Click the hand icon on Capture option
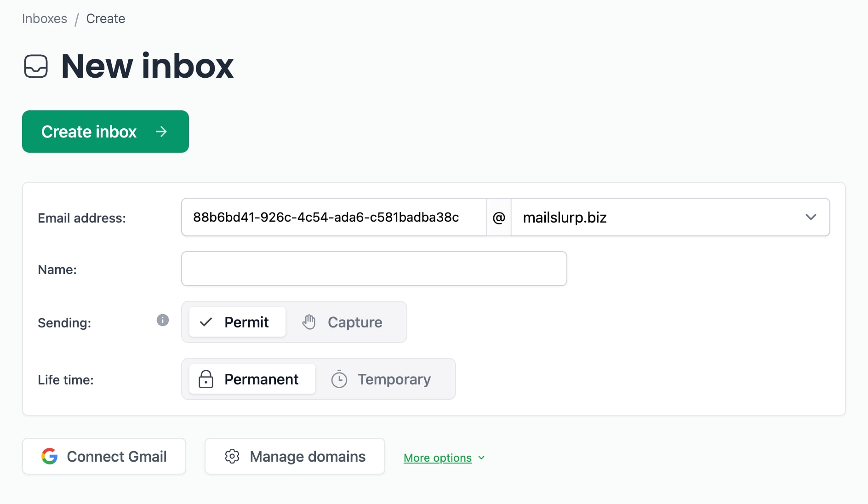 (x=309, y=322)
